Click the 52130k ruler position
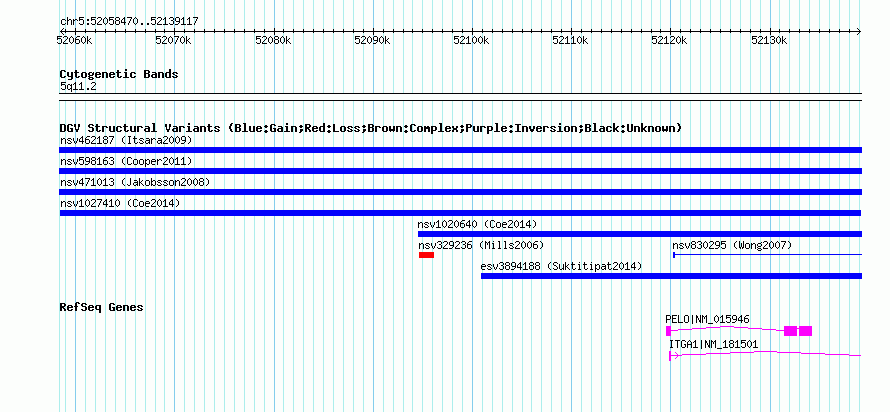The width and height of the screenshot is (890, 412). [769, 41]
